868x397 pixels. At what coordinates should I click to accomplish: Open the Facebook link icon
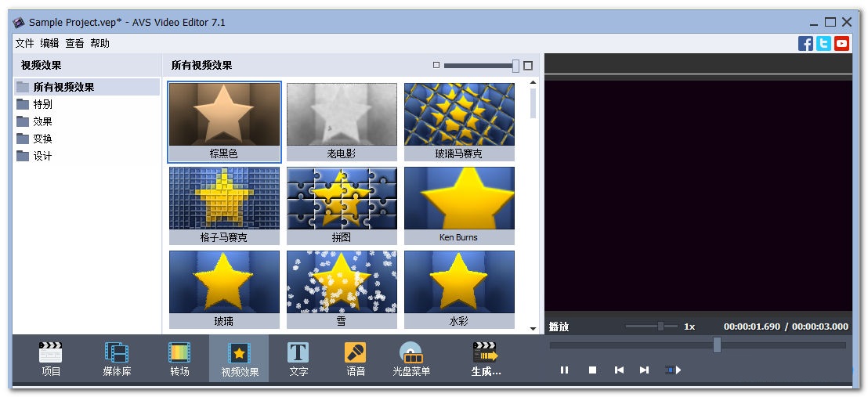point(805,43)
